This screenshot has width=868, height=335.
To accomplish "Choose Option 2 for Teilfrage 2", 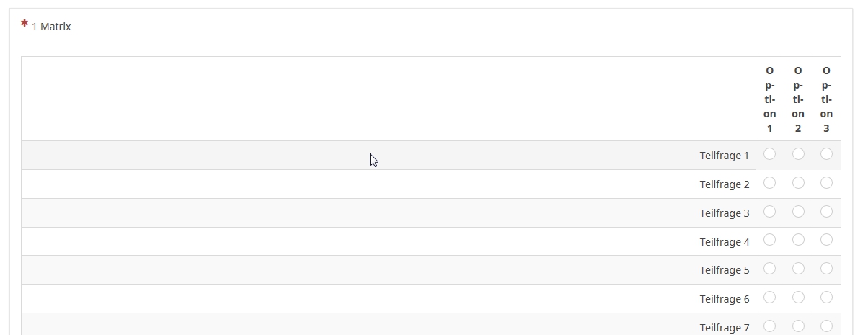I will coord(798,183).
